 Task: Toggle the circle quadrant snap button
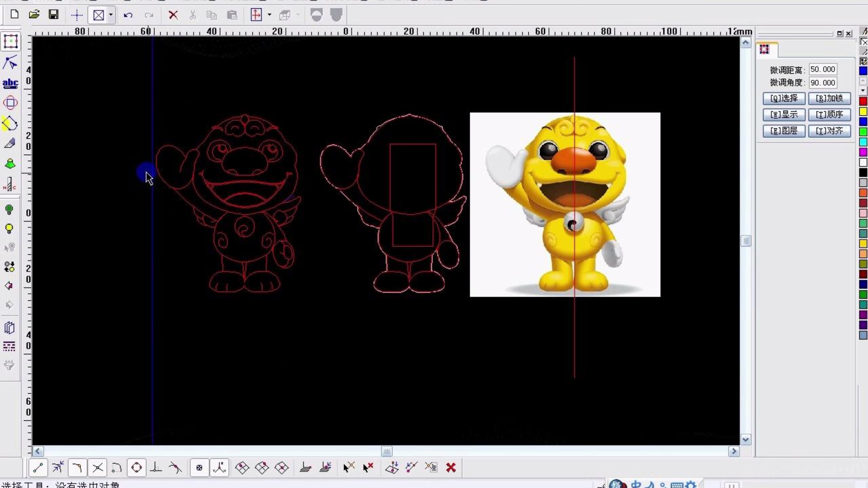point(137,468)
